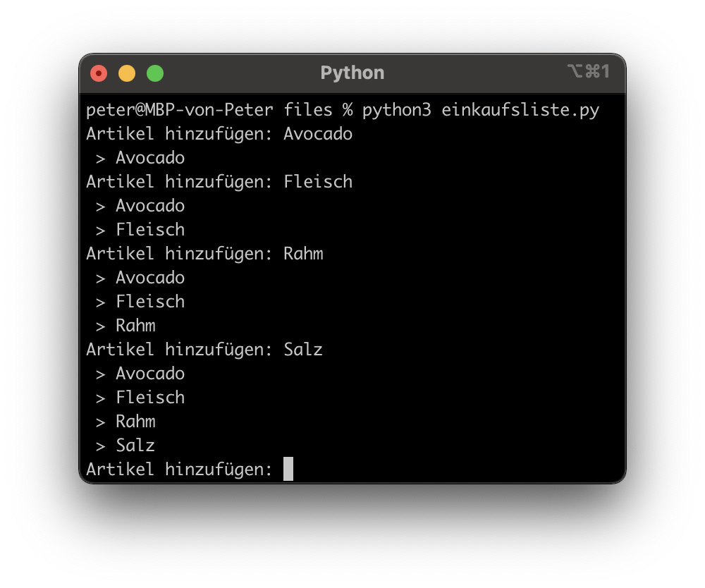
Task: Click the > Avocado entry under the first prompt
Action: pyautogui.click(x=149, y=158)
